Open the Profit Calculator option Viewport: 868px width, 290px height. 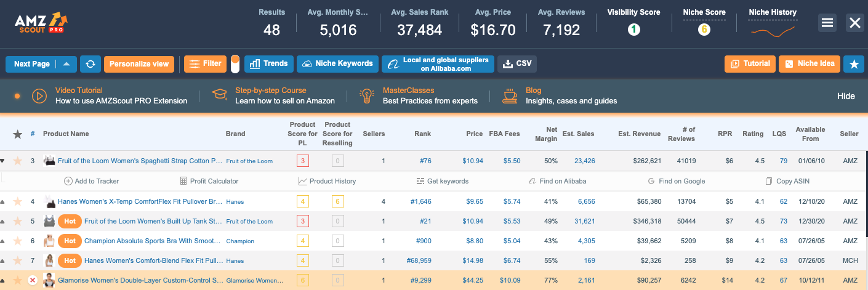coord(209,181)
